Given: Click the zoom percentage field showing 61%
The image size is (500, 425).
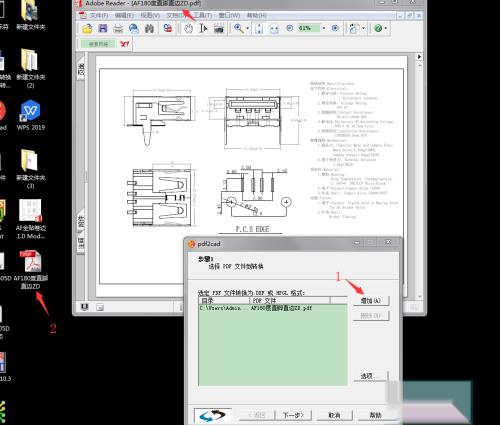Looking at the screenshot, I should (x=309, y=28).
